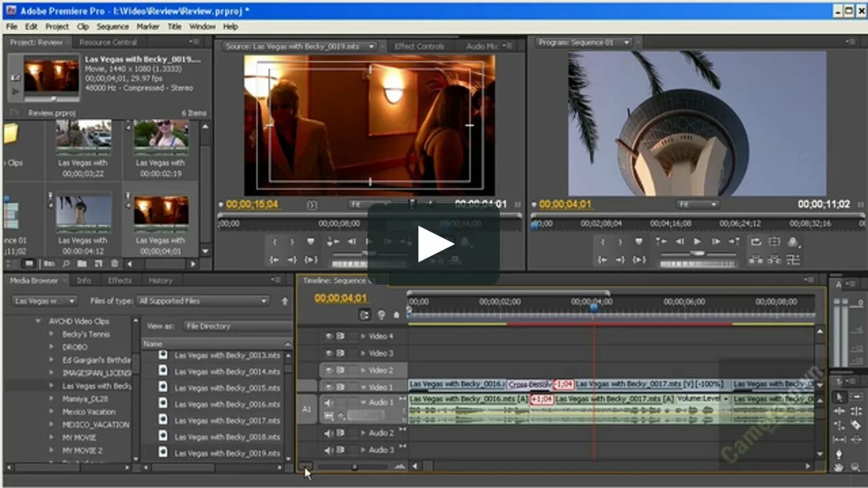Expand the Video 4 track

point(363,336)
